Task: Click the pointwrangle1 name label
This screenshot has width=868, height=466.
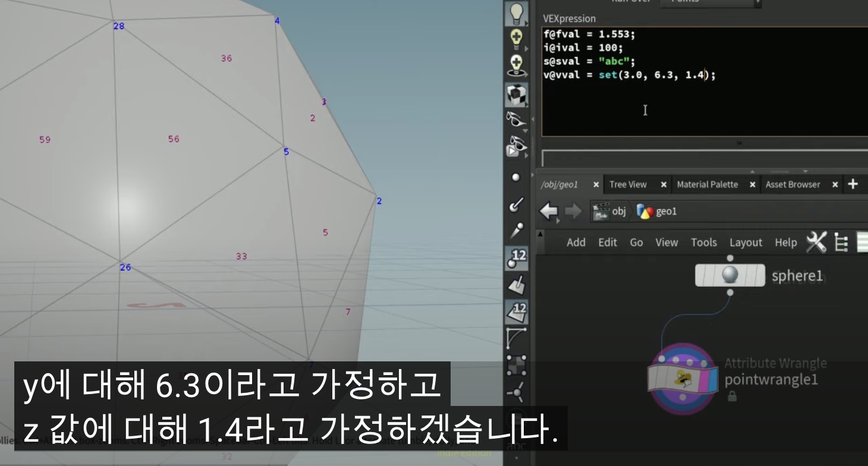Action: [x=771, y=379]
